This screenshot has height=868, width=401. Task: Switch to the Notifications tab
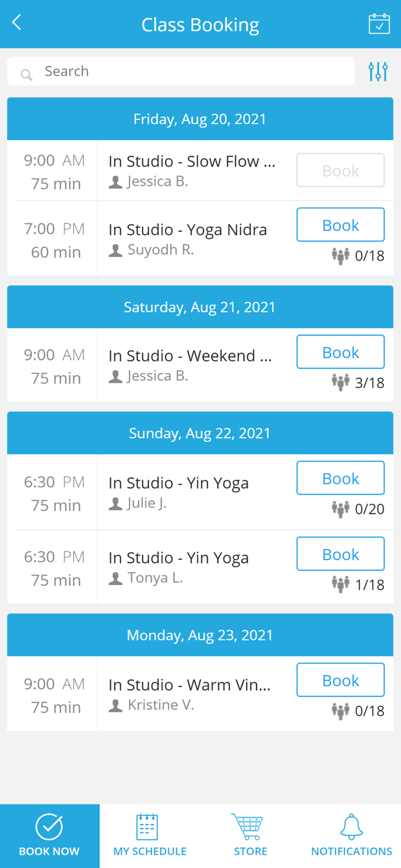pyautogui.click(x=351, y=836)
